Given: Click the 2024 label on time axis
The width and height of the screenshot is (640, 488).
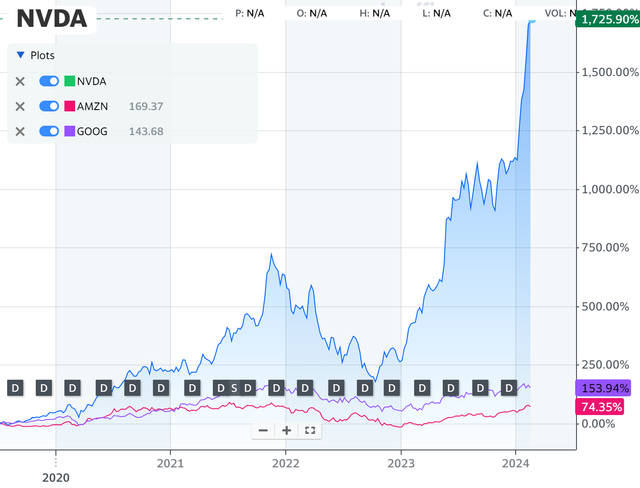Looking at the screenshot, I should pos(516,464).
